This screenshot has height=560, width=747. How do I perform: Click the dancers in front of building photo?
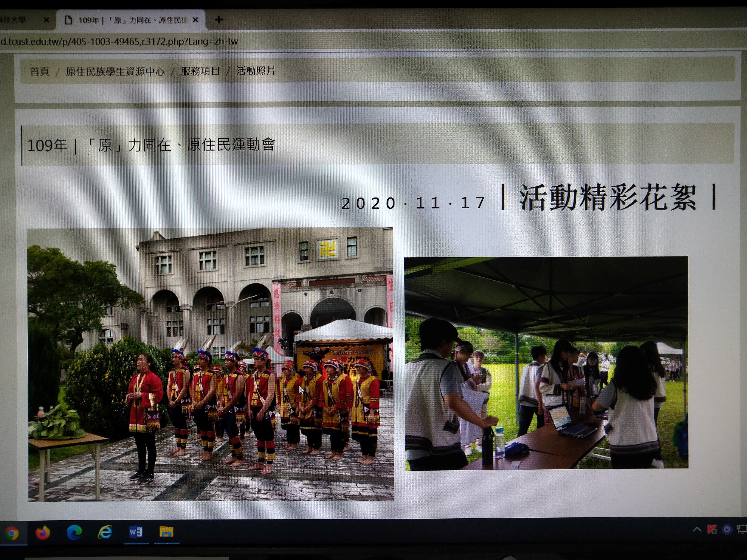coord(210,365)
